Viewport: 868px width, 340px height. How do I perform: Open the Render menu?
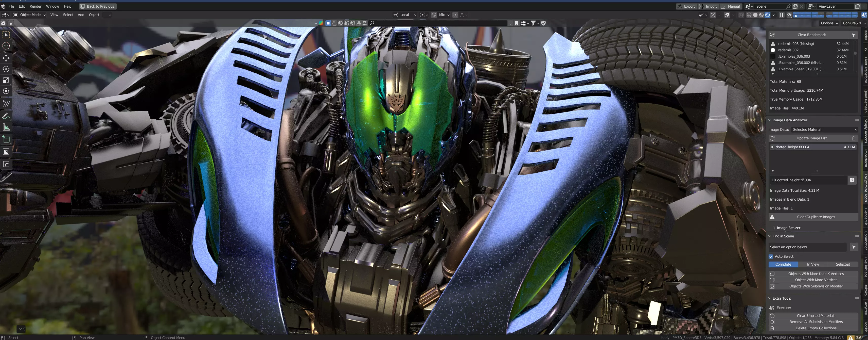point(36,6)
